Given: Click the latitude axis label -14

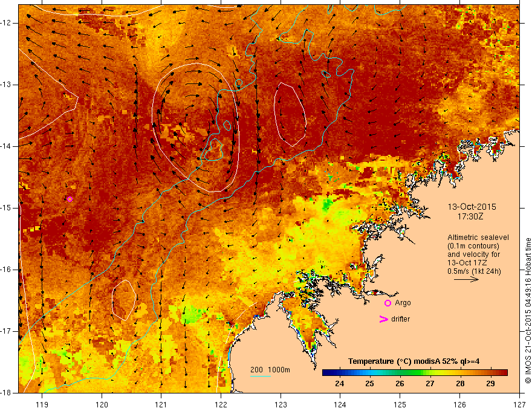Looking at the screenshot, I should coord(6,146).
